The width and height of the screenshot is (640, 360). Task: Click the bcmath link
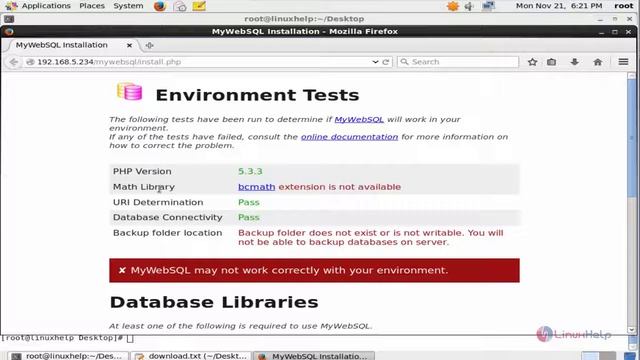click(256, 187)
